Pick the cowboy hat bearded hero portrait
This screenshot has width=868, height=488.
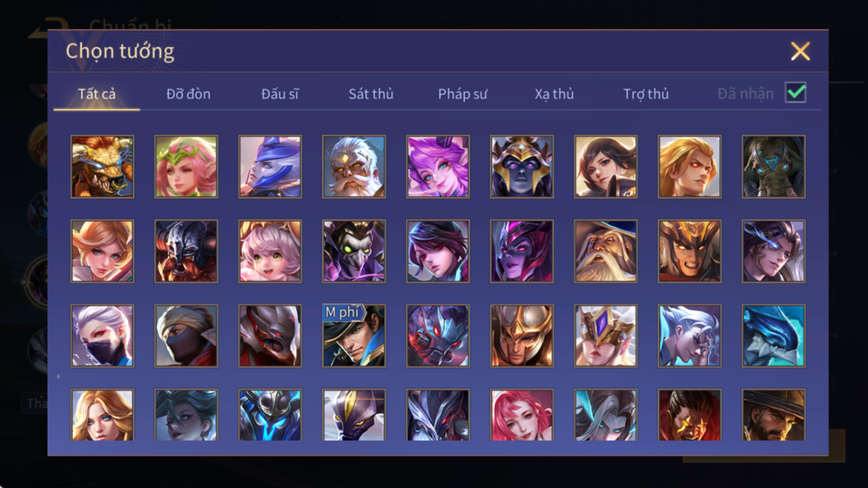[774, 415]
